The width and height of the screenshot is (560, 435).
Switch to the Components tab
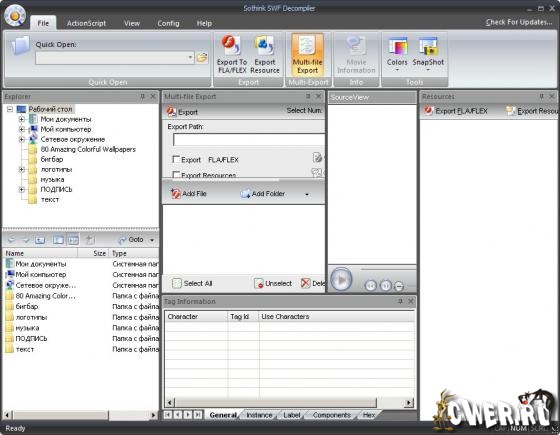pos(332,415)
